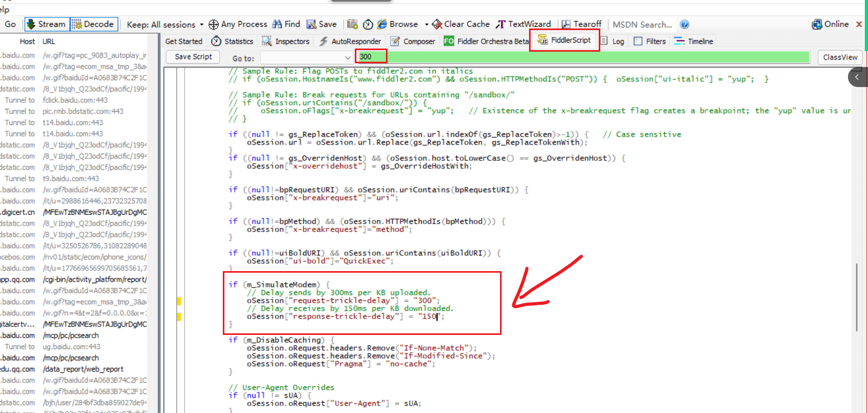
Task: Click the Go toolbar button
Action: [10, 24]
